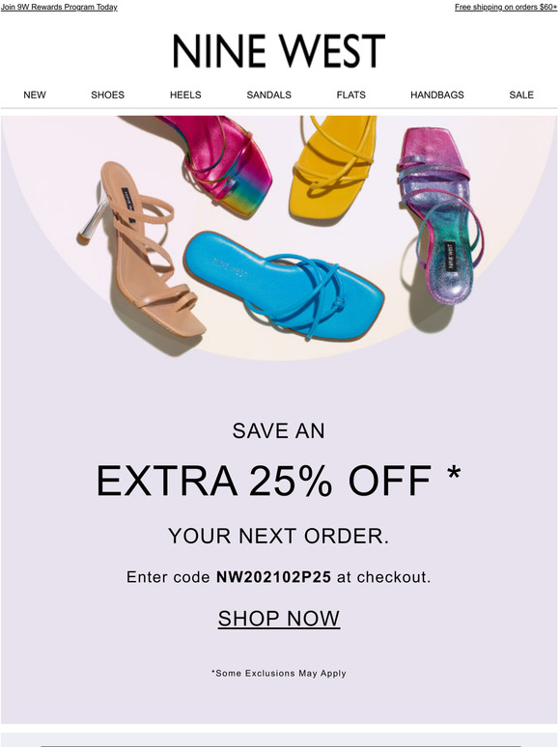Click the Some Exclusions May Apply note

(279, 673)
